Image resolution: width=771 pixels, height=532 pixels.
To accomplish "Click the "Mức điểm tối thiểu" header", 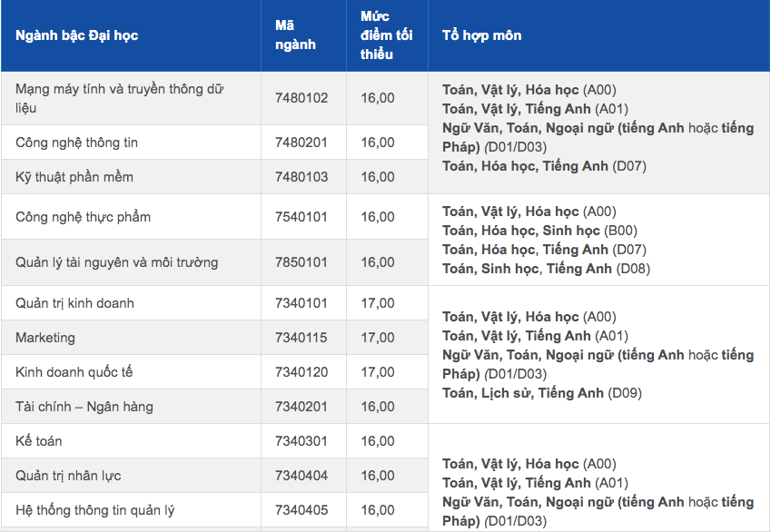I will (x=386, y=35).
